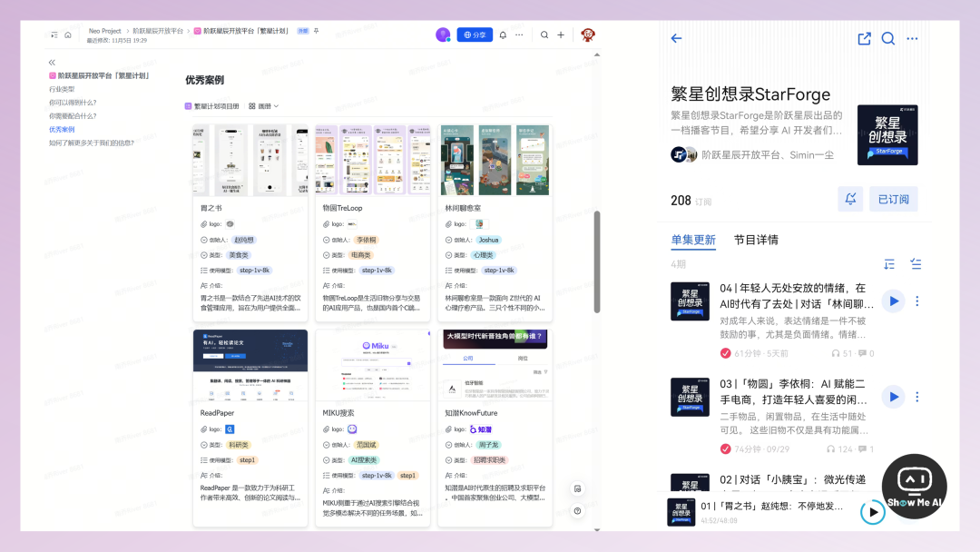Open Neo Project breadcrumb
980x552 pixels.
[105, 31]
